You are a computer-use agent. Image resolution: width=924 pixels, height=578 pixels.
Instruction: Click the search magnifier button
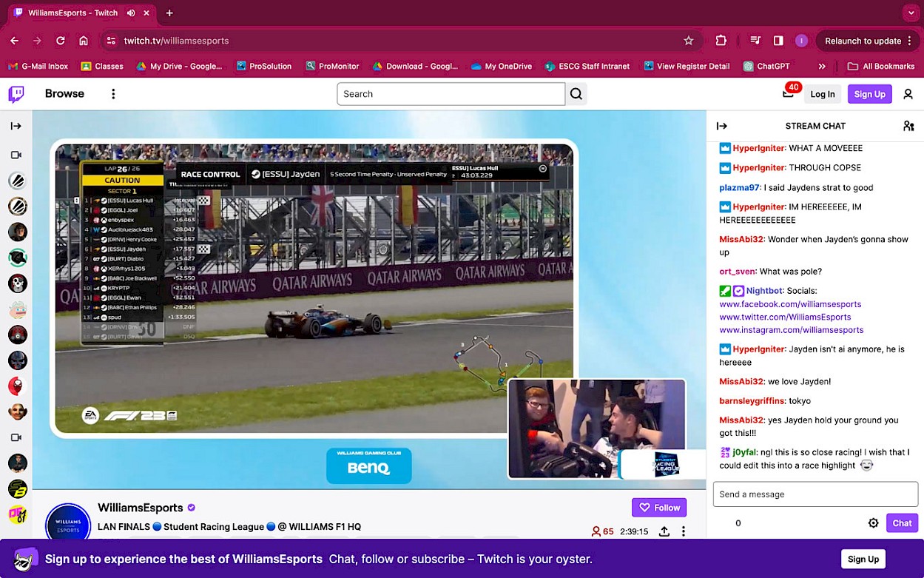point(576,94)
